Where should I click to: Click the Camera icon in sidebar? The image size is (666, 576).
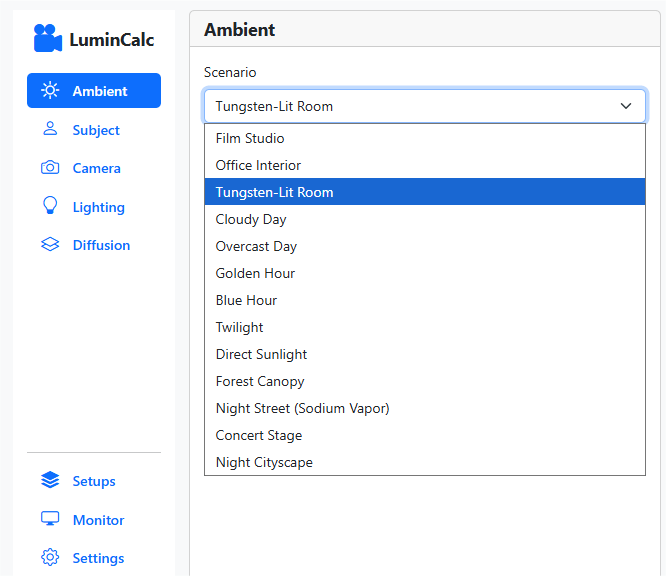coord(50,168)
